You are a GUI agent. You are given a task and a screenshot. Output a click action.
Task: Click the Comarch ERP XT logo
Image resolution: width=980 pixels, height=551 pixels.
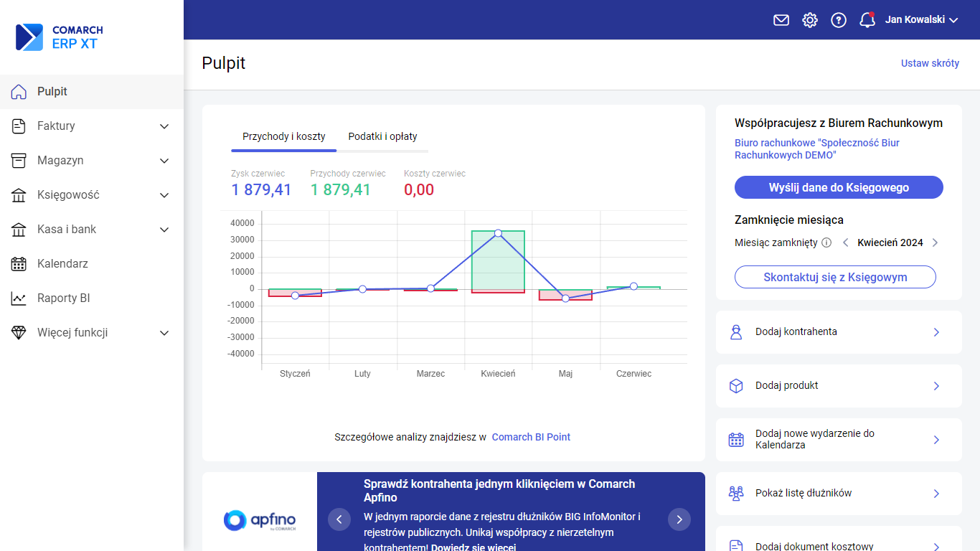pyautogui.click(x=60, y=37)
